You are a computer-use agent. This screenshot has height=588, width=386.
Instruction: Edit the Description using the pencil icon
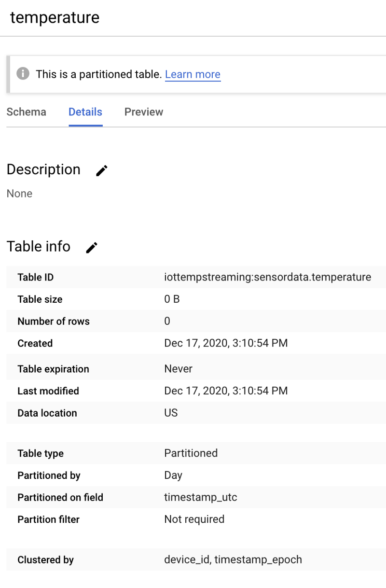click(x=101, y=170)
